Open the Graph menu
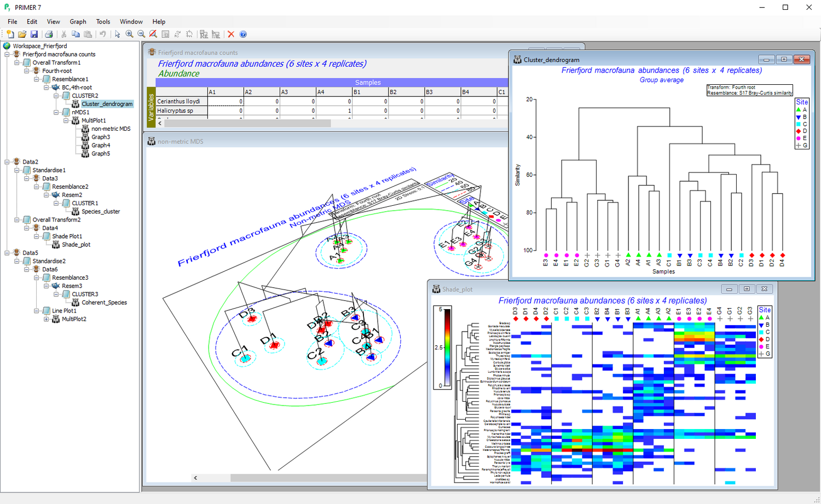The height and width of the screenshot is (504, 821). (x=78, y=22)
